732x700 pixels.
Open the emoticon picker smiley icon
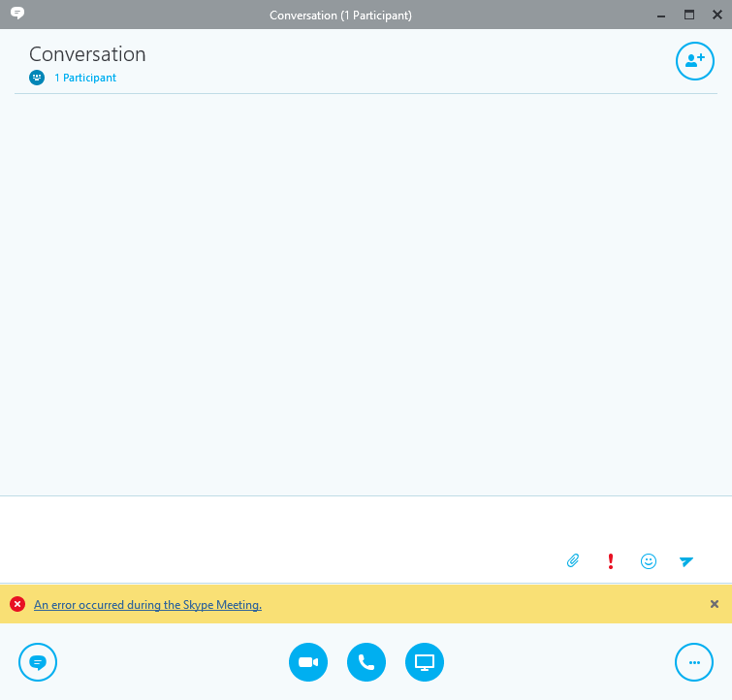[649, 560]
